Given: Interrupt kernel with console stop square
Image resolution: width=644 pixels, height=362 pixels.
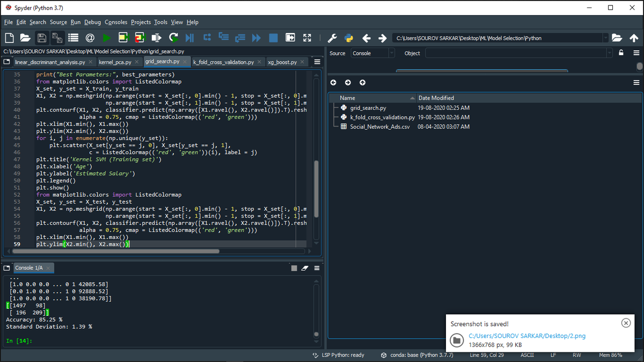Looking at the screenshot, I should [294, 268].
